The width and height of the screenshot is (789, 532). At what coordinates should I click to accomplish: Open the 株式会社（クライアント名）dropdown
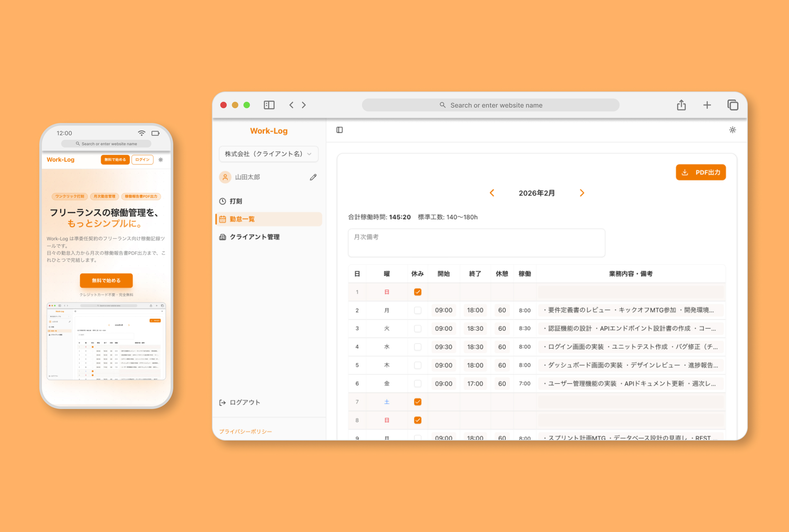click(x=268, y=154)
